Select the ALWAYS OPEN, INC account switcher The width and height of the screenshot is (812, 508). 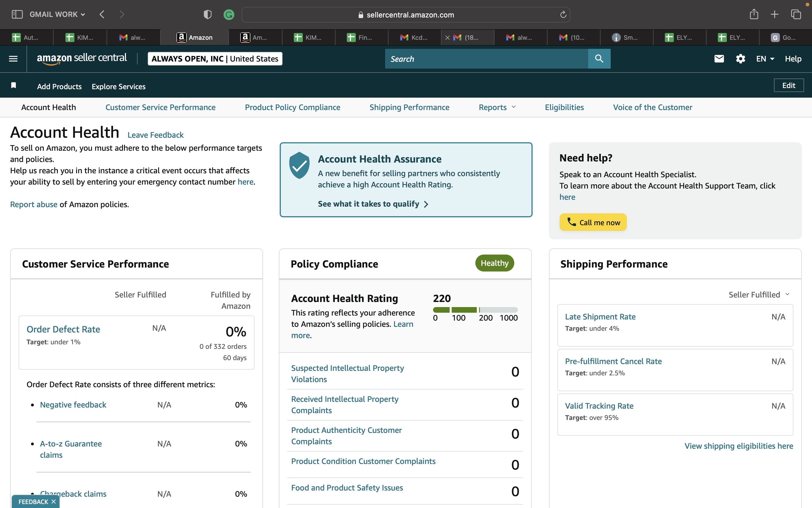tap(215, 59)
